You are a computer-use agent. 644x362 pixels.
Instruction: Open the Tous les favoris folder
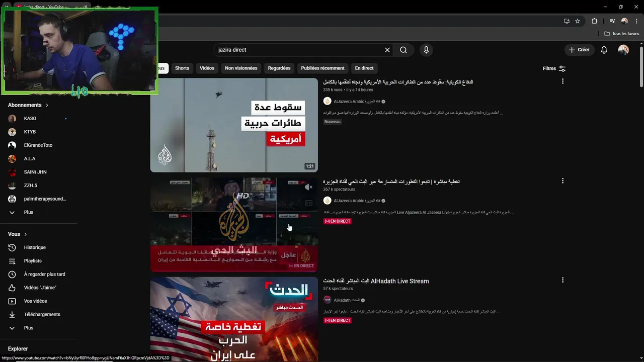(x=622, y=34)
